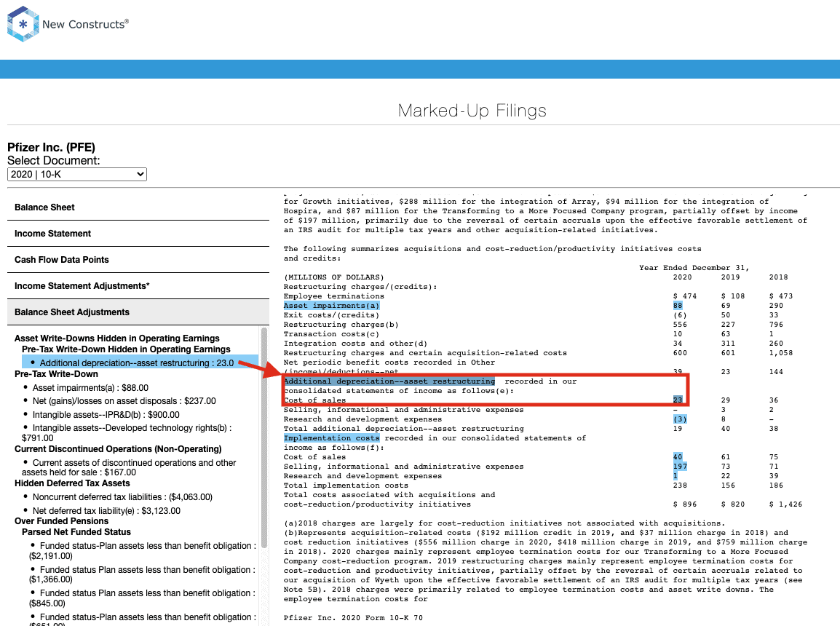The height and width of the screenshot is (626, 840).
Task: Click 'Restructuring charges(b)' value 556
Action: [680, 325]
